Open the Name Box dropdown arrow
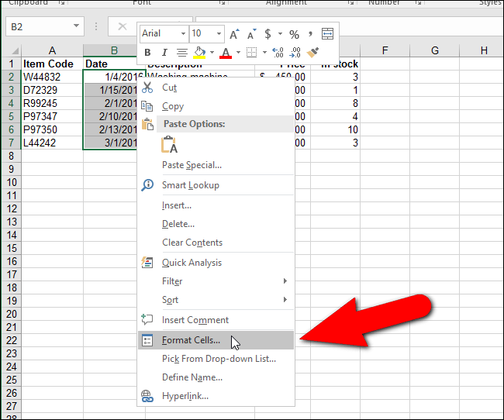 pos(76,26)
